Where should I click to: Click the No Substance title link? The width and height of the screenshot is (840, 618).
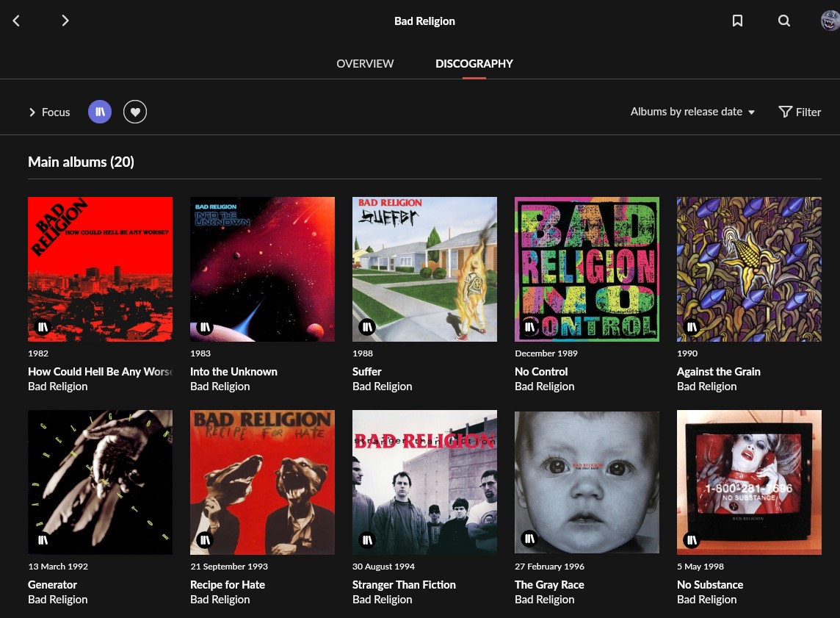coord(710,585)
